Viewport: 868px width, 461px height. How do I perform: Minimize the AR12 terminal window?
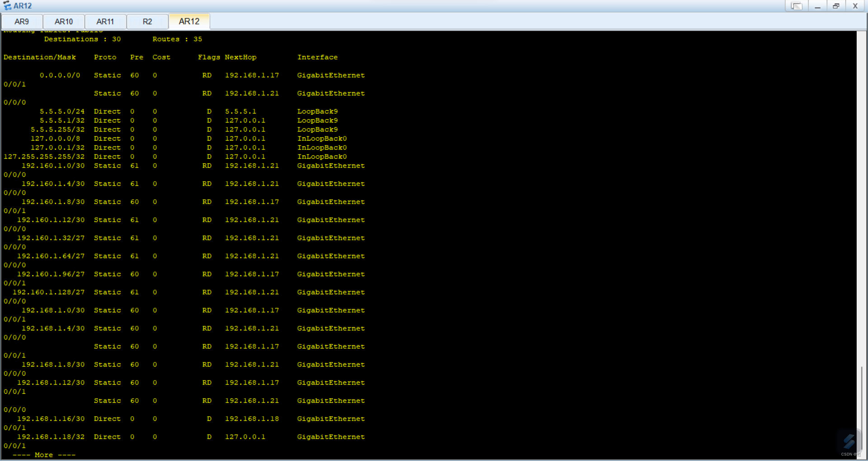pos(817,6)
